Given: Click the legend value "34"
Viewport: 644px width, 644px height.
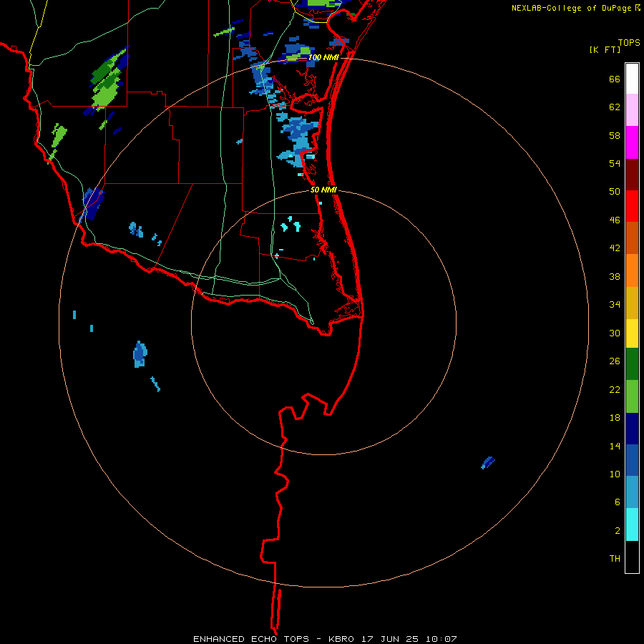Looking at the screenshot, I should click(x=615, y=305).
